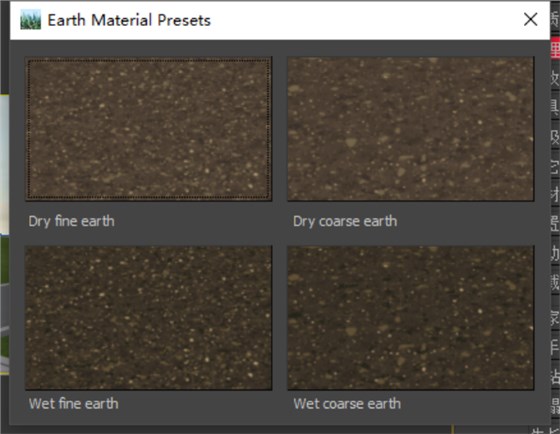Image resolution: width=560 pixels, height=434 pixels.
Task: Pick the Wet fine earth texture preview
Action: click(148, 318)
